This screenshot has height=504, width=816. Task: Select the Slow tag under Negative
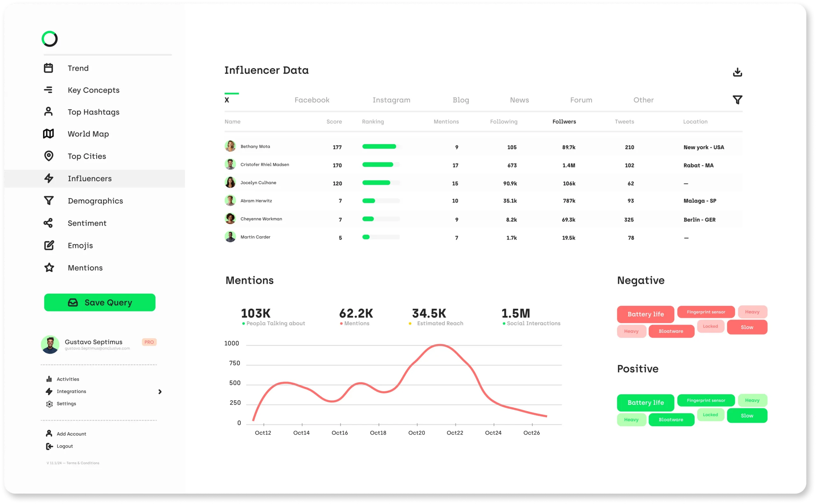click(x=747, y=327)
